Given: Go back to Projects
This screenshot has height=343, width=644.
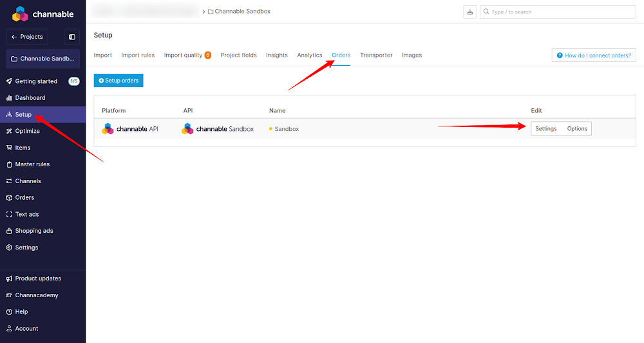Looking at the screenshot, I should [x=27, y=37].
